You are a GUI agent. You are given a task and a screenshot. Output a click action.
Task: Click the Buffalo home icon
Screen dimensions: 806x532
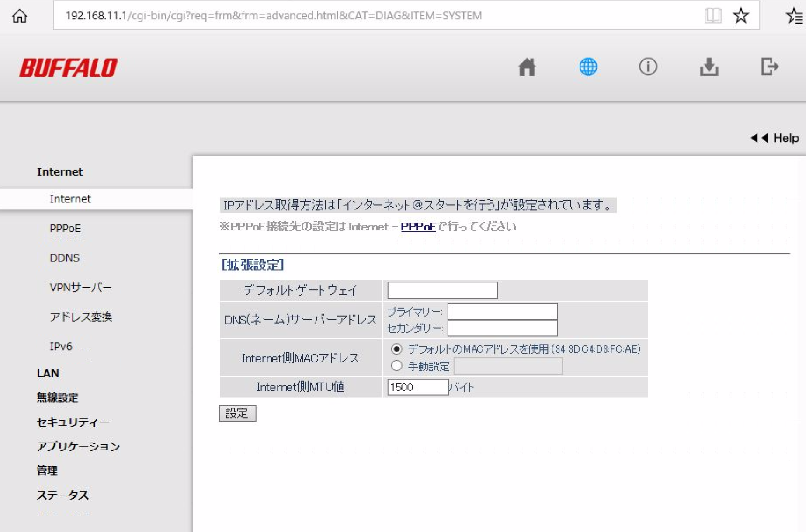pos(527,66)
